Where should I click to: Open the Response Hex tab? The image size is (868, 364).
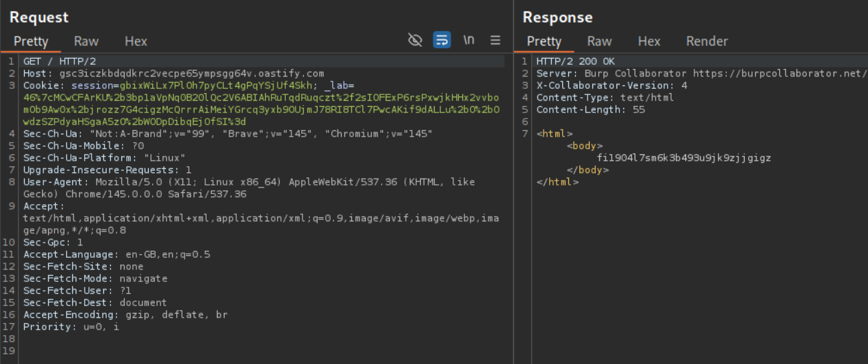[649, 41]
